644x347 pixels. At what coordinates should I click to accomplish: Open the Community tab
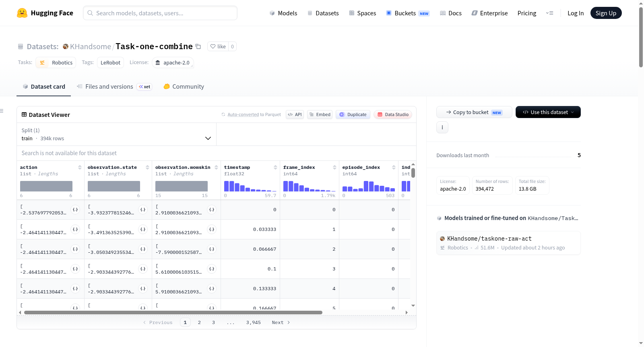[x=184, y=86]
